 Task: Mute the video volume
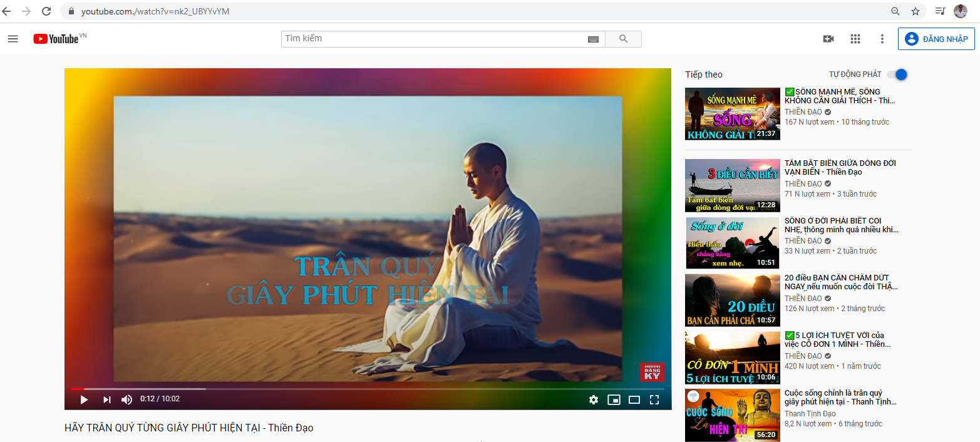[127, 399]
